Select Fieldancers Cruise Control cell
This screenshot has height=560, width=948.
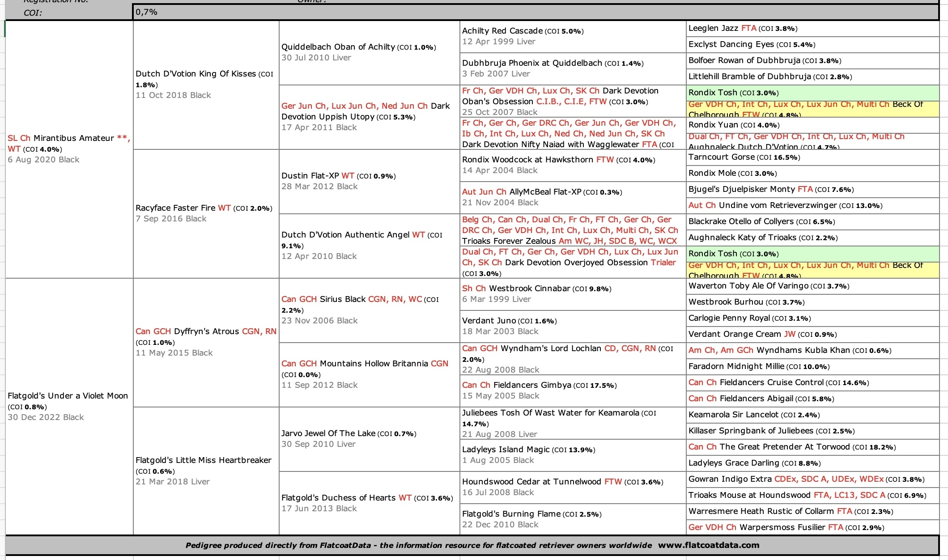[812, 383]
